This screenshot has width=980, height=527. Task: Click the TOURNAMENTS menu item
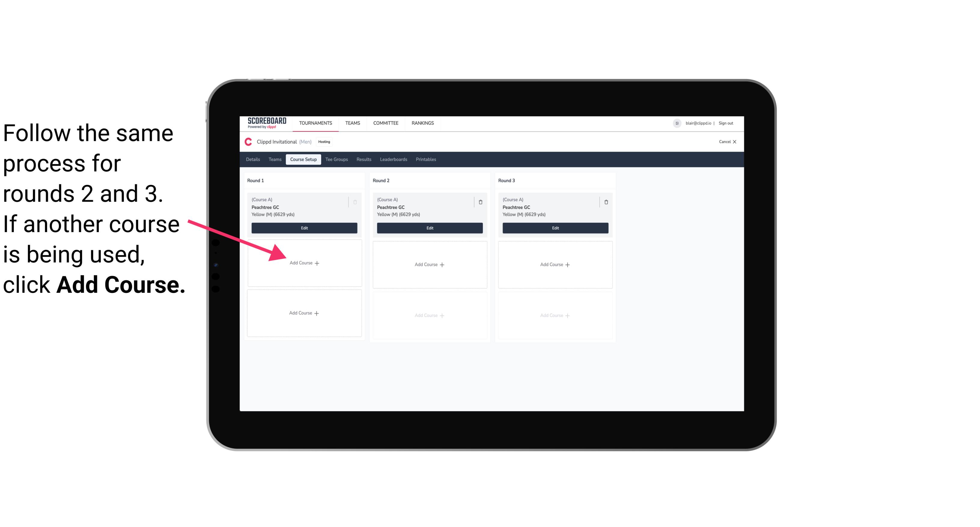316,123
